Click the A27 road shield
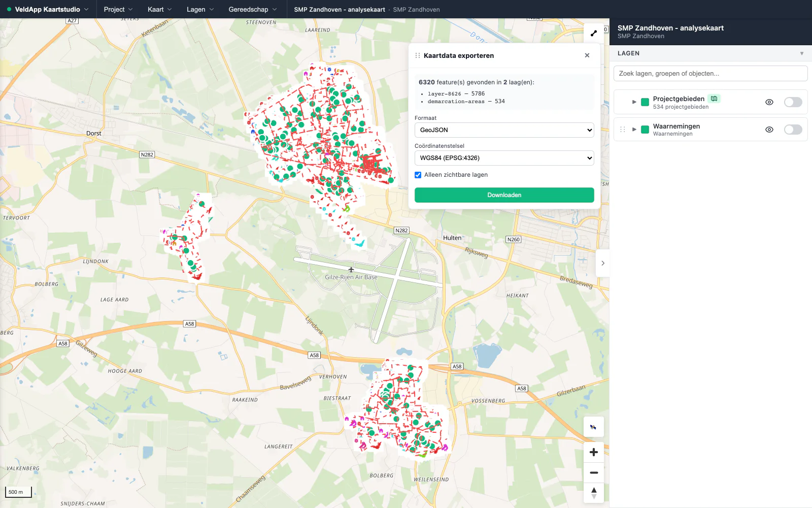 [72, 21]
